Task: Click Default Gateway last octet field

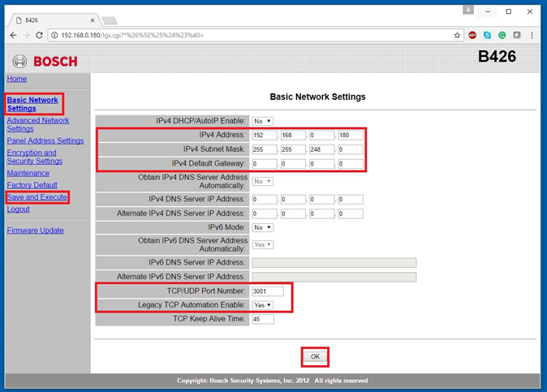Action: click(x=351, y=164)
